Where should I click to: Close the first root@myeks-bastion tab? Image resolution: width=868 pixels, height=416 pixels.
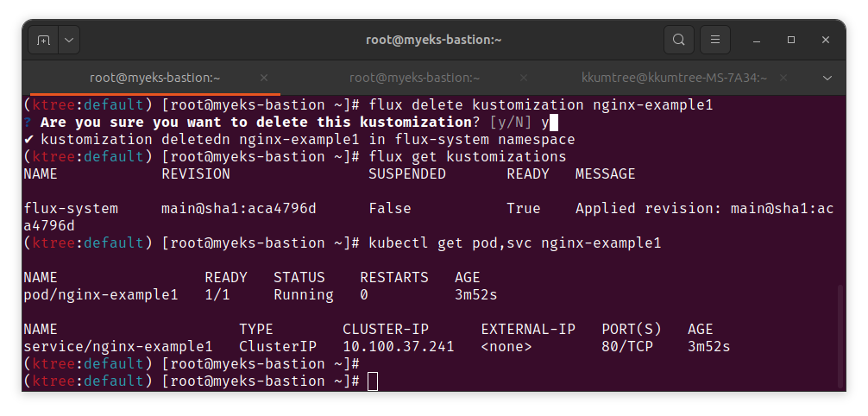coord(264,78)
